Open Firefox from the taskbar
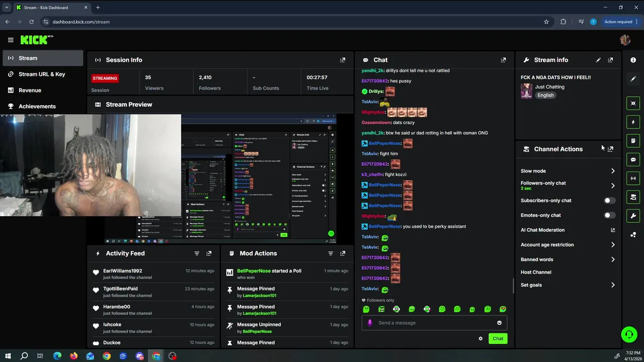This screenshot has width=644, height=362. [x=73, y=356]
